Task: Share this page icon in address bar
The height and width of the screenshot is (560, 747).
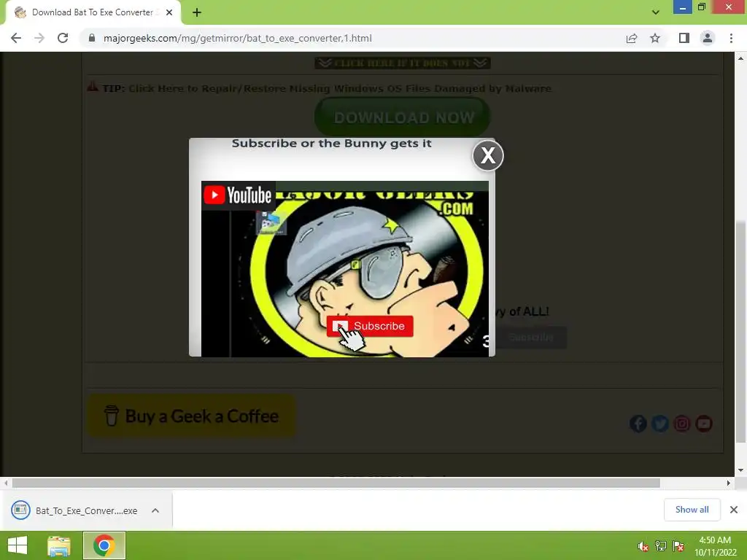Action: click(x=632, y=38)
